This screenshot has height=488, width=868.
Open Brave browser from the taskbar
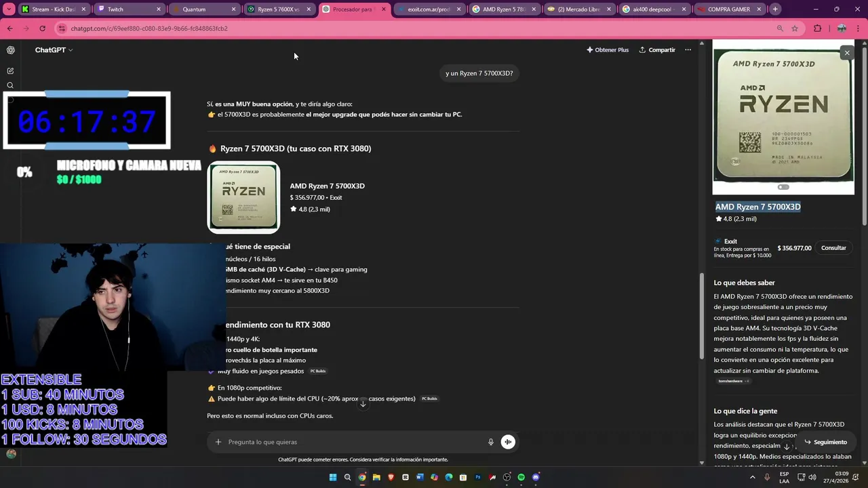point(391,477)
